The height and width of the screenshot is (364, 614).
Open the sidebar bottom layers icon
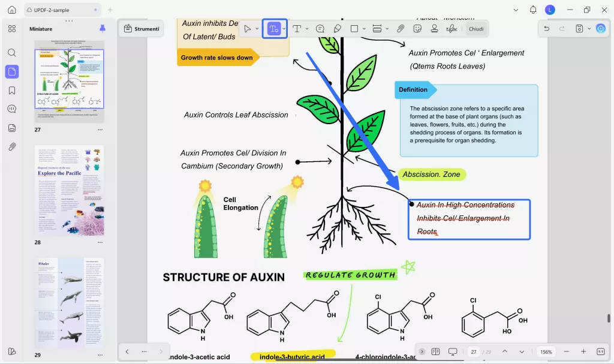pyautogui.click(x=12, y=351)
